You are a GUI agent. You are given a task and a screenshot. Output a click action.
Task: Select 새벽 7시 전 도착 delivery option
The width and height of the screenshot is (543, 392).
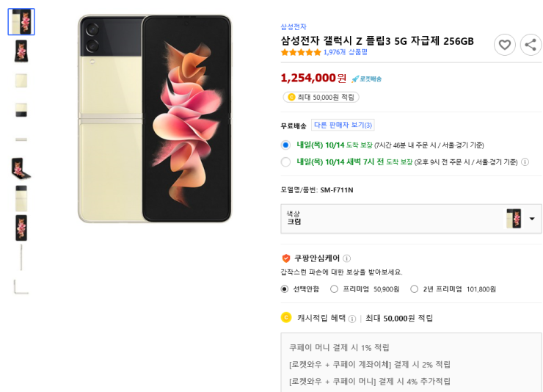285,162
